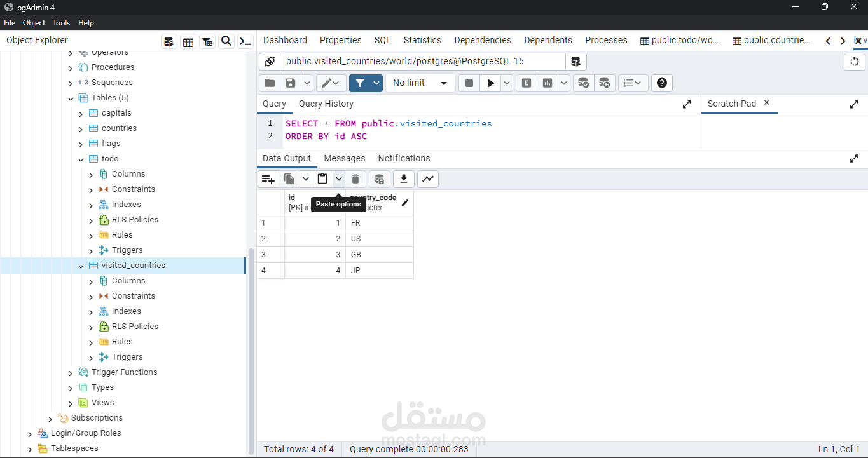Screen dimensions: 868x458
Task: Click the Explain Analyze chart icon
Action: pos(548,83)
